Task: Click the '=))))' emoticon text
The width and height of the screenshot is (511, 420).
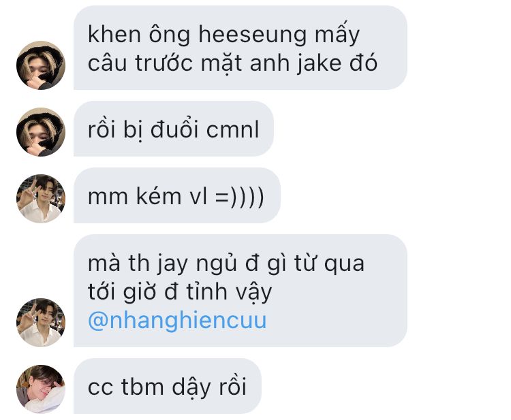Action: (x=240, y=197)
